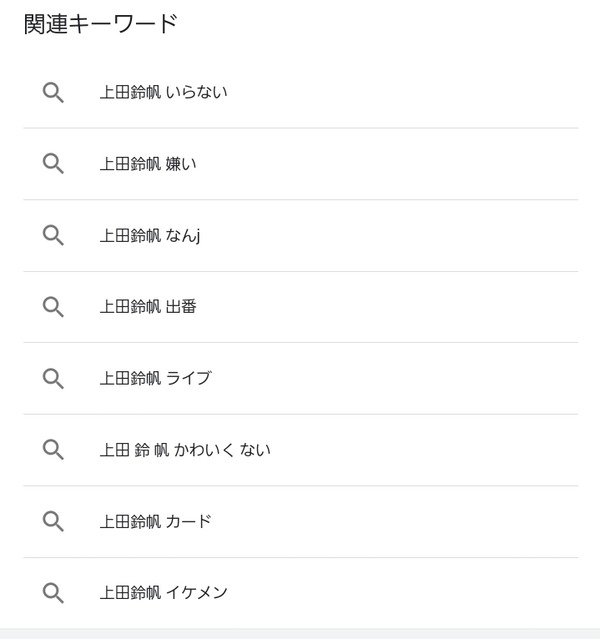Click the magnifier icon next to 上田鈴帆 なんj

(x=53, y=236)
